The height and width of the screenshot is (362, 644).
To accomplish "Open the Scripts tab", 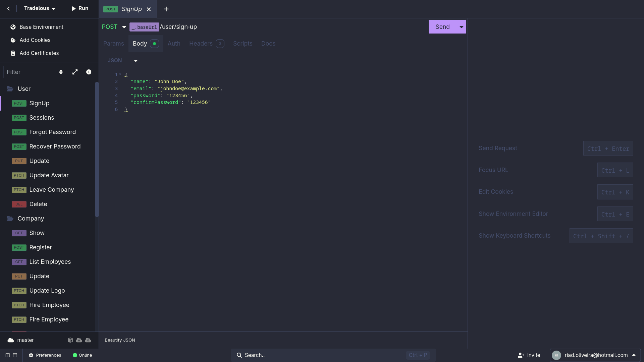I will click(x=243, y=44).
